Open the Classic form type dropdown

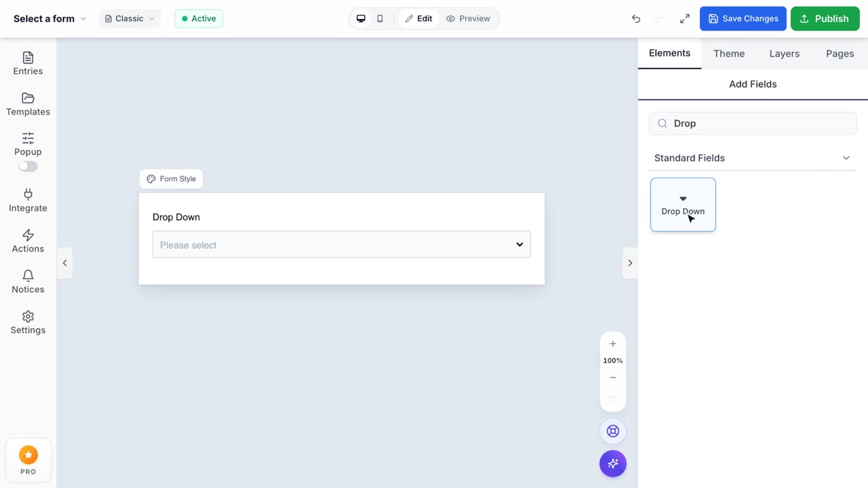[130, 18]
